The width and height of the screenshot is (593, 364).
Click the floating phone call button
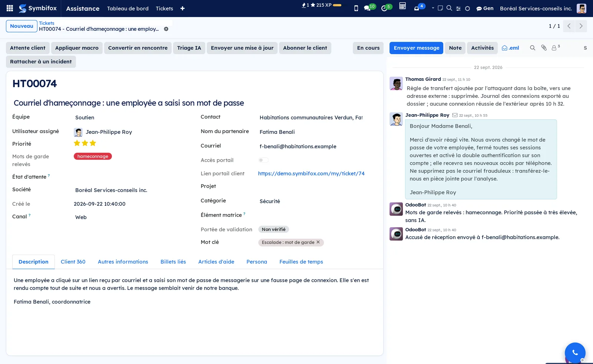575,353
